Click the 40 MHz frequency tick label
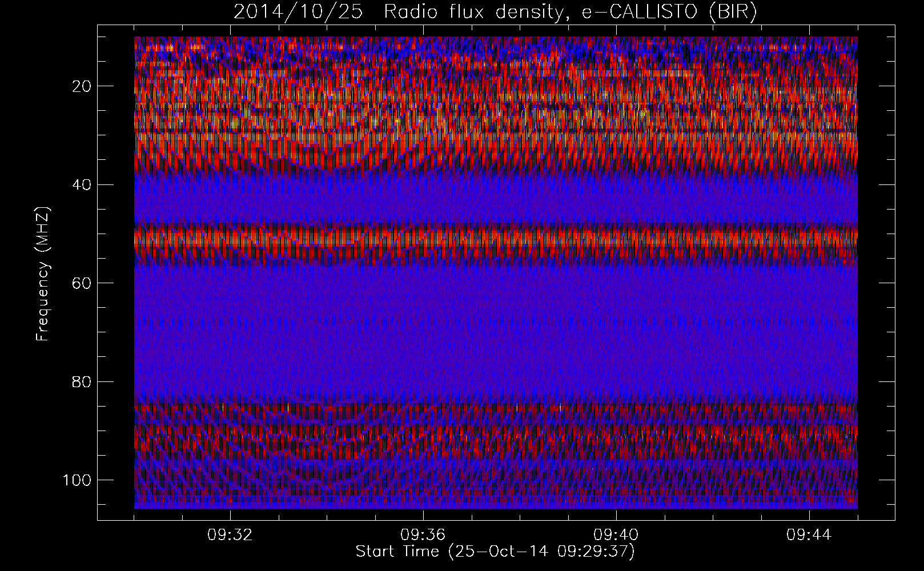924x571 pixels. click(82, 184)
